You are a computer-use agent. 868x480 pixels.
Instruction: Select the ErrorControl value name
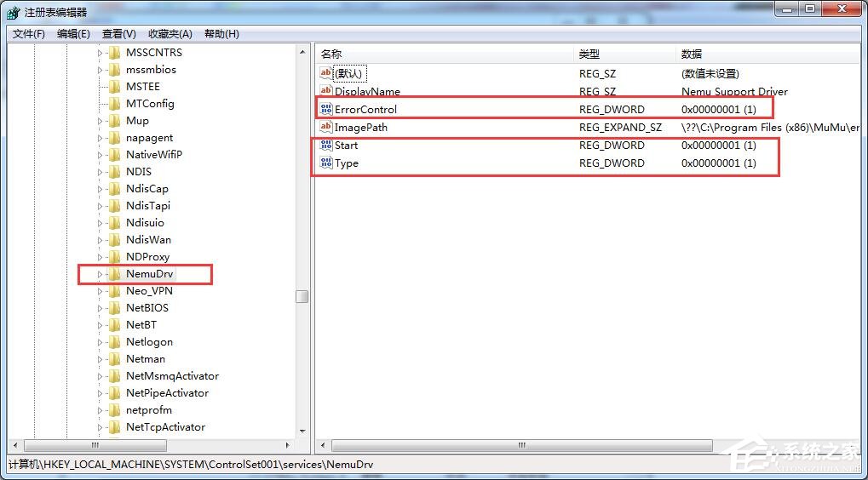coord(366,110)
